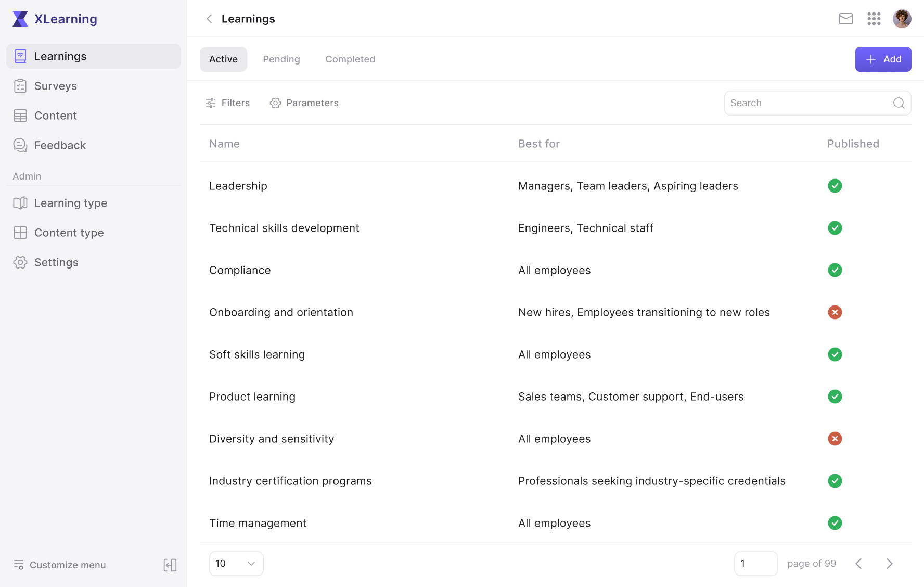This screenshot has width=924, height=587.
Task: Switch to the Active tab
Action: [224, 59]
